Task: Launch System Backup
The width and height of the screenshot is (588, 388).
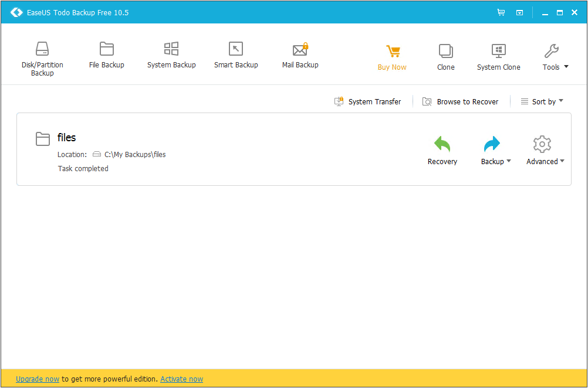Action: pyautogui.click(x=171, y=55)
